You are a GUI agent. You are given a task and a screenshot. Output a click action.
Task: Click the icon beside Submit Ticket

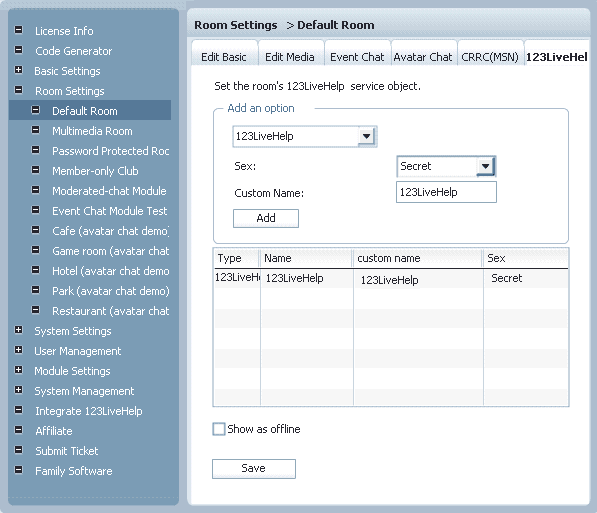point(18,450)
